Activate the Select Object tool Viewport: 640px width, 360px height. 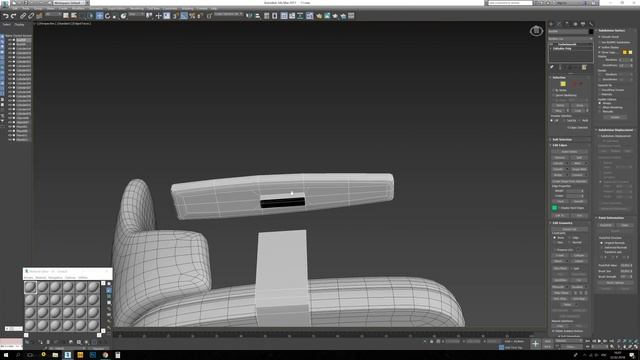(x=66, y=16)
